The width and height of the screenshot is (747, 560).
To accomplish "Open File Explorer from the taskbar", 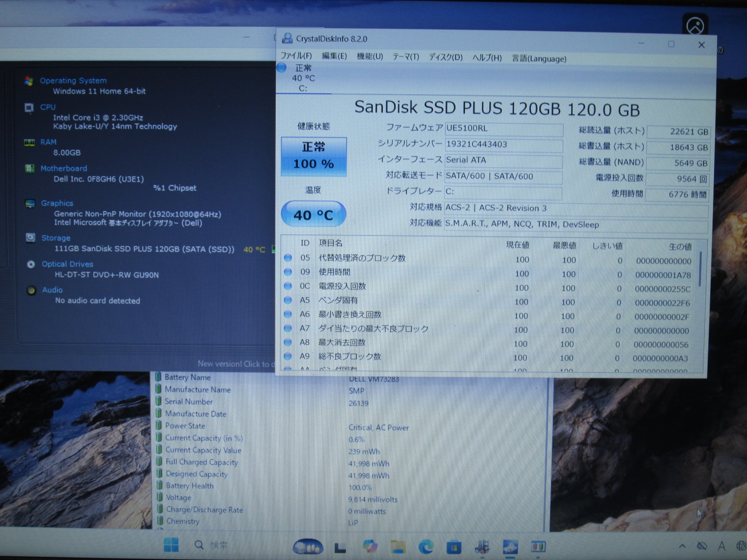I will 398,546.
